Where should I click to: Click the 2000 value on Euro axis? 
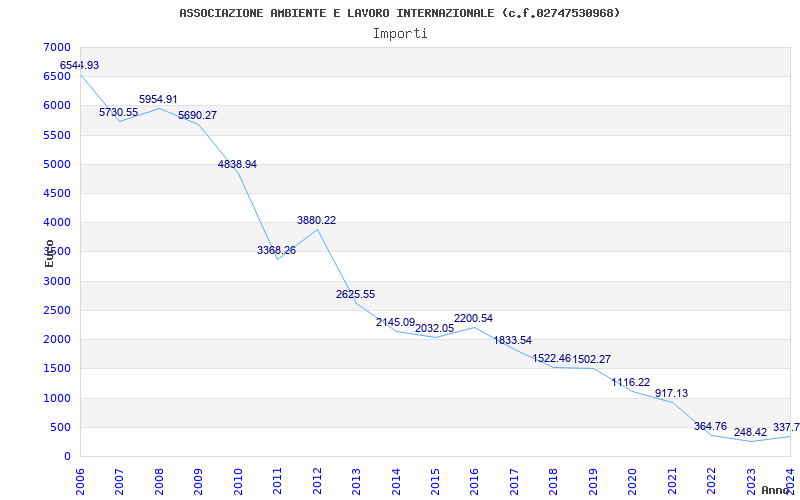[58, 339]
